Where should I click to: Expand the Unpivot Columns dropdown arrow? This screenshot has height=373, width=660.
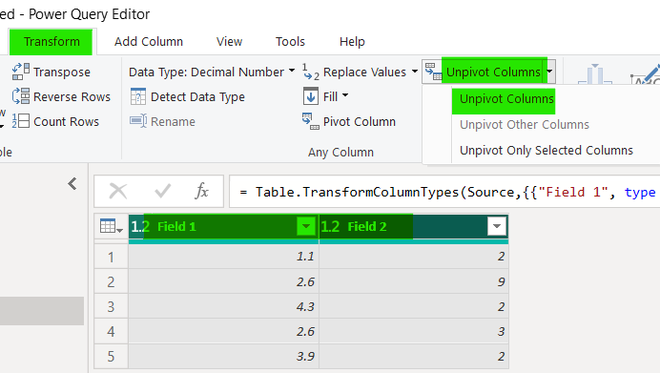click(550, 72)
